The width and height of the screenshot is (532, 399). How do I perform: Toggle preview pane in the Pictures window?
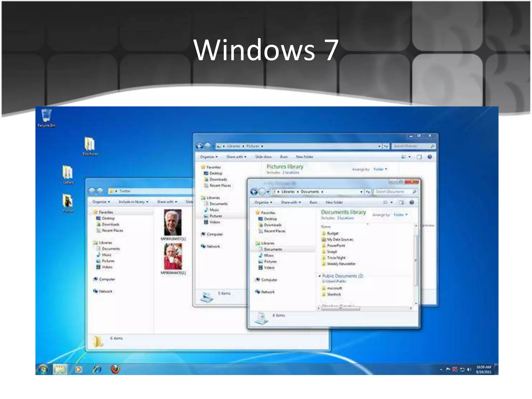click(419, 157)
